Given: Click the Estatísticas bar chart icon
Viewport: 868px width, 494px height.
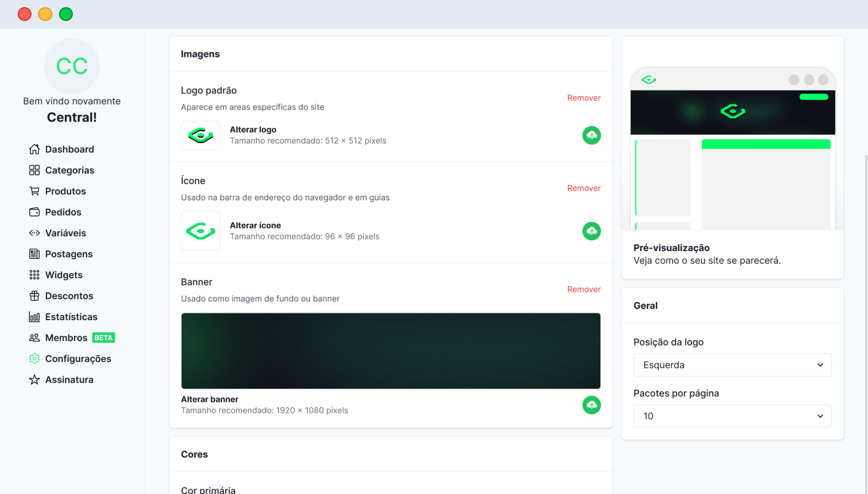Looking at the screenshot, I should click(x=34, y=317).
